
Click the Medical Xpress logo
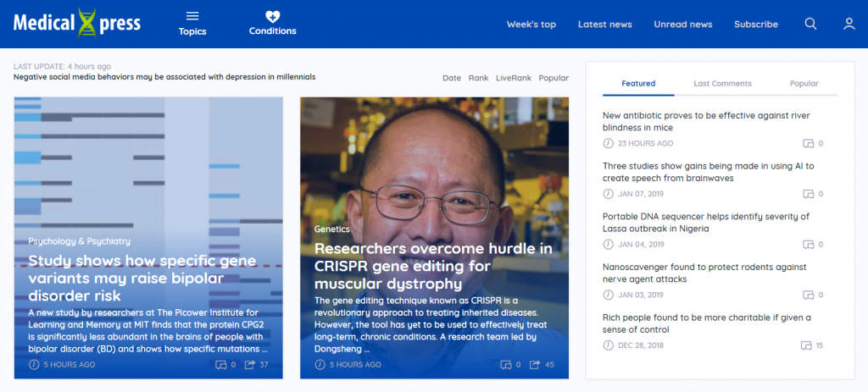(x=77, y=24)
